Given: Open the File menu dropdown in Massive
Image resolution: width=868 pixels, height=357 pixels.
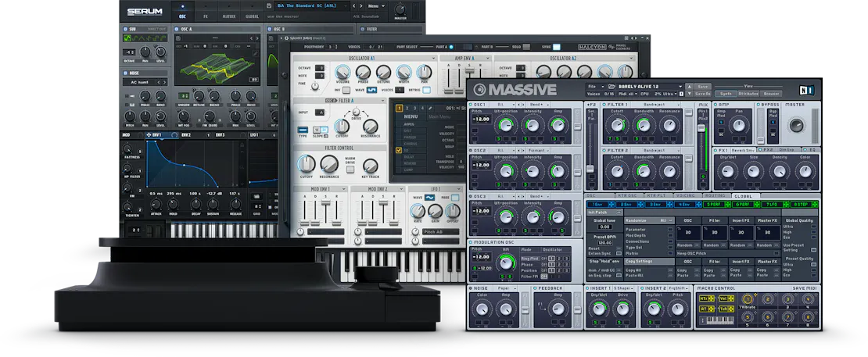Looking at the screenshot, I should pos(594,86).
